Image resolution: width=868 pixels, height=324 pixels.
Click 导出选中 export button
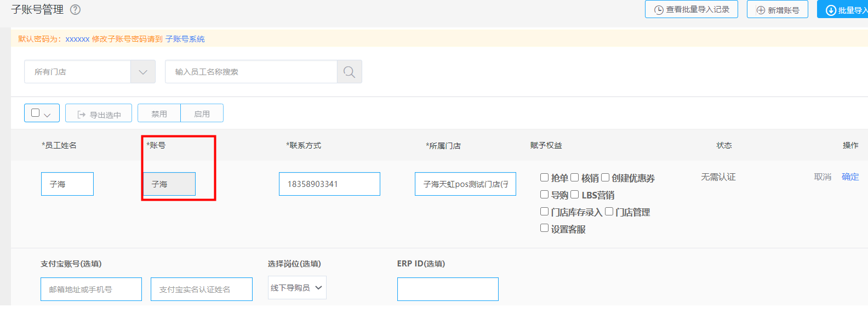(99, 114)
